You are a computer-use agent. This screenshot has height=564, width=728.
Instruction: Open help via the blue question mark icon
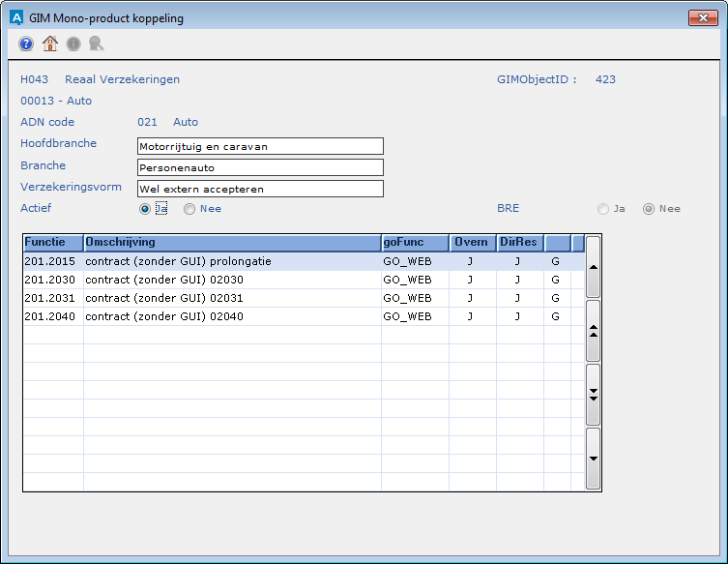click(x=26, y=44)
